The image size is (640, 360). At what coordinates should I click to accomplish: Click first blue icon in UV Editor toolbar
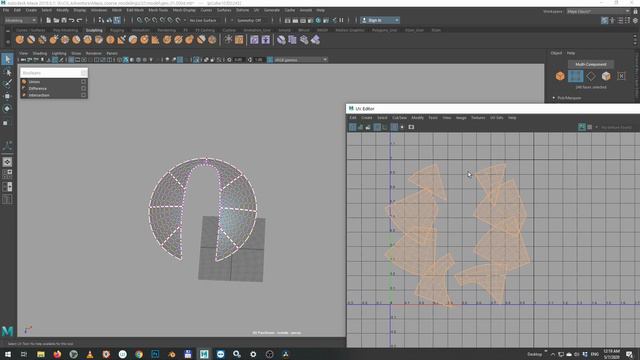(353, 127)
